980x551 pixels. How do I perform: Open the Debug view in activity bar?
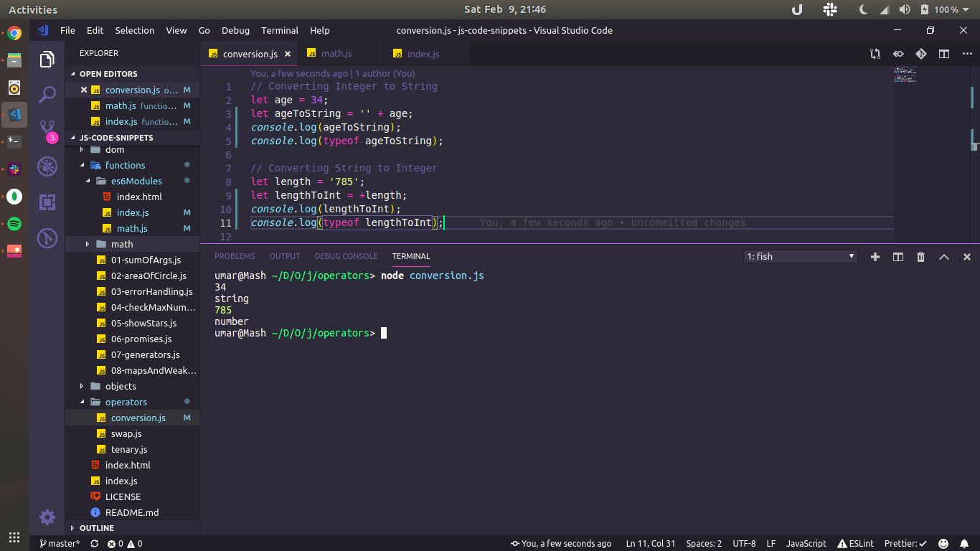(x=47, y=166)
